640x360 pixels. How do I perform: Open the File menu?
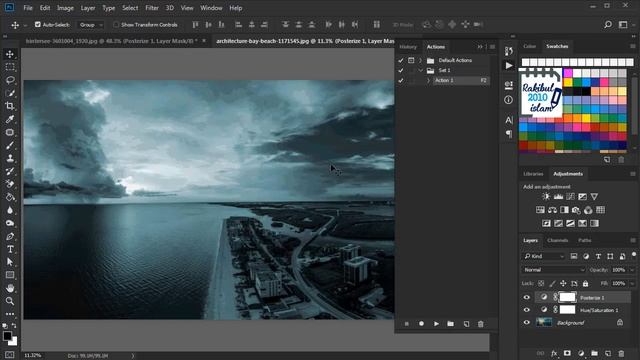coord(28,8)
